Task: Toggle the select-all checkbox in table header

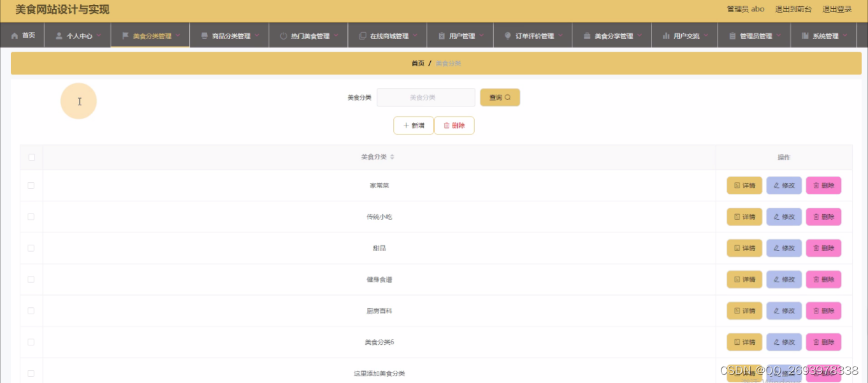Action: point(31,157)
